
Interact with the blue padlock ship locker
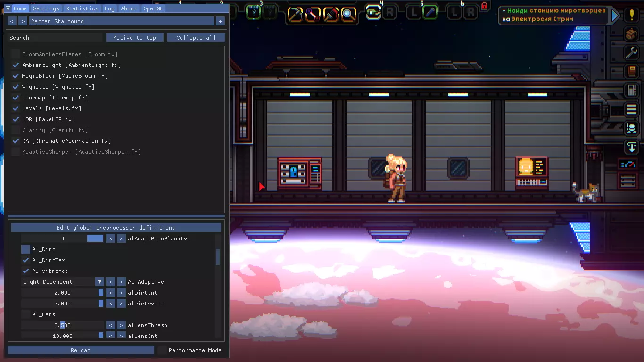click(x=300, y=173)
